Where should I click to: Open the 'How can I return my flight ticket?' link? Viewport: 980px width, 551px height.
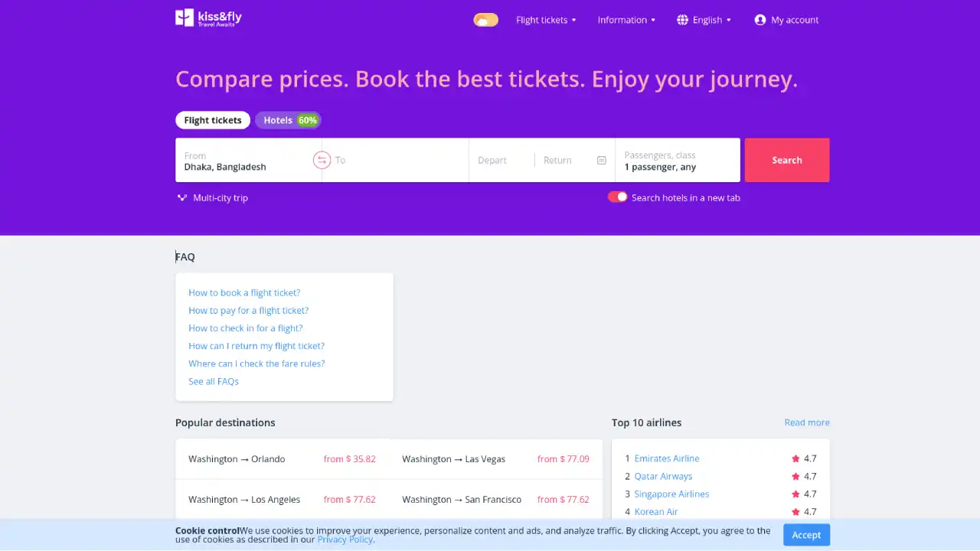click(x=256, y=345)
